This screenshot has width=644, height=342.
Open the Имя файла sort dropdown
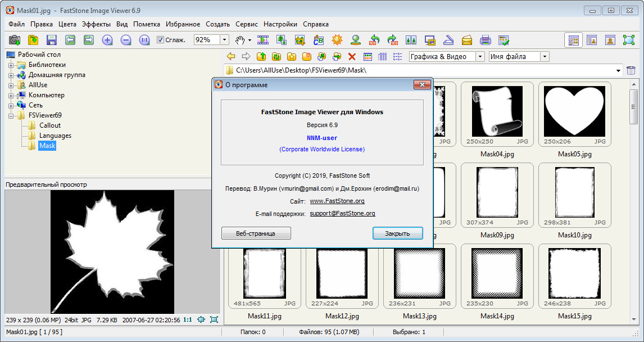(x=545, y=57)
